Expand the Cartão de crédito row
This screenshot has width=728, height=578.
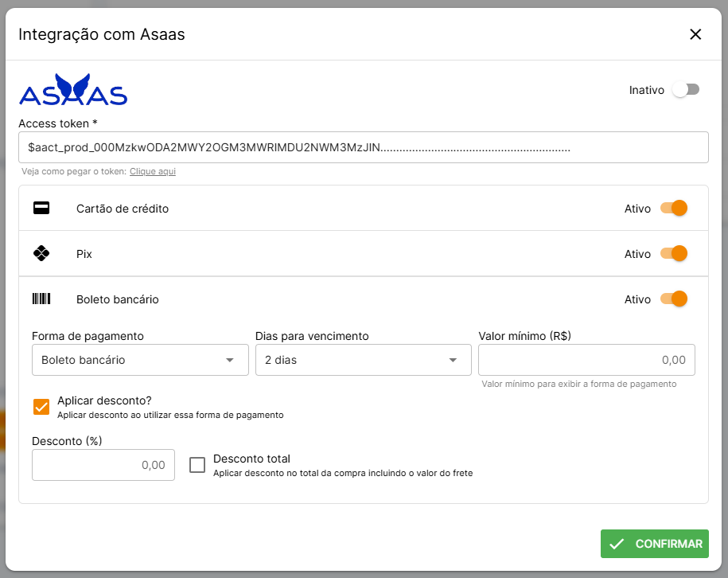point(318,209)
